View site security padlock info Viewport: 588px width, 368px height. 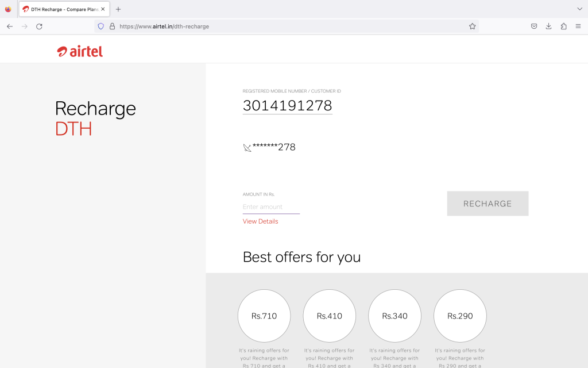coord(112,26)
